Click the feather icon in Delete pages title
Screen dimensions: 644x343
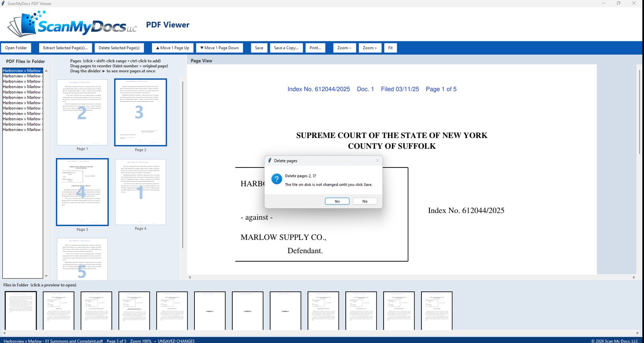pos(270,161)
